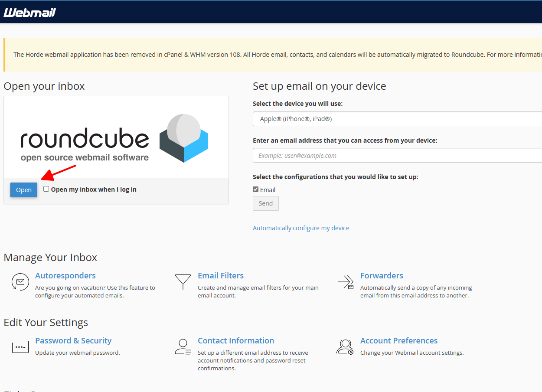Click 'Change your Webmail account settings.' description
Image resolution: width=542 pixels, height=392 pixels.
412,353
